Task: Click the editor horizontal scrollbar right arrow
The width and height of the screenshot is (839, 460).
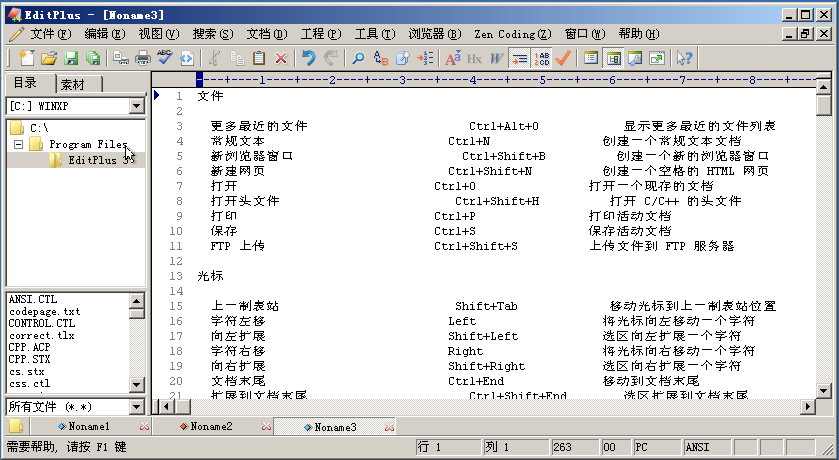Action: [x=807, y=407]
